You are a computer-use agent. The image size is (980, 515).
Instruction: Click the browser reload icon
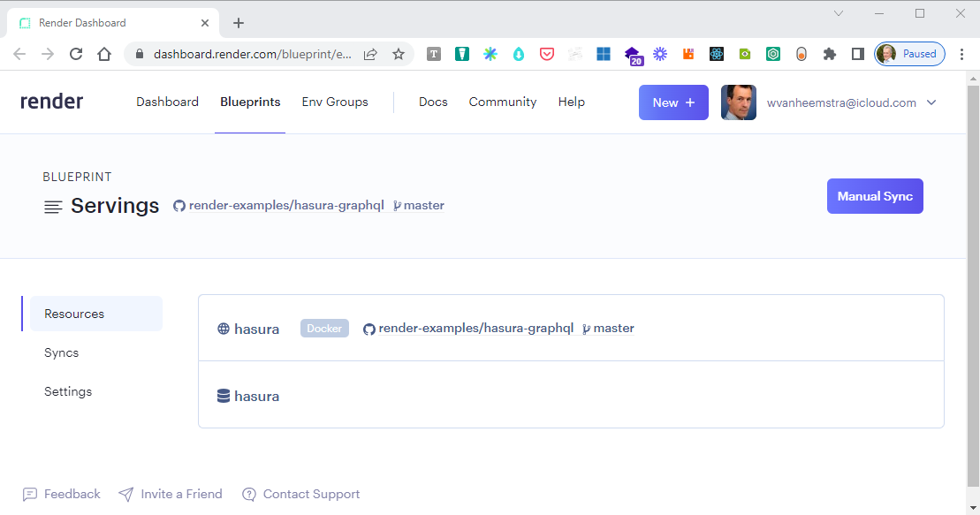pos(76,54)
